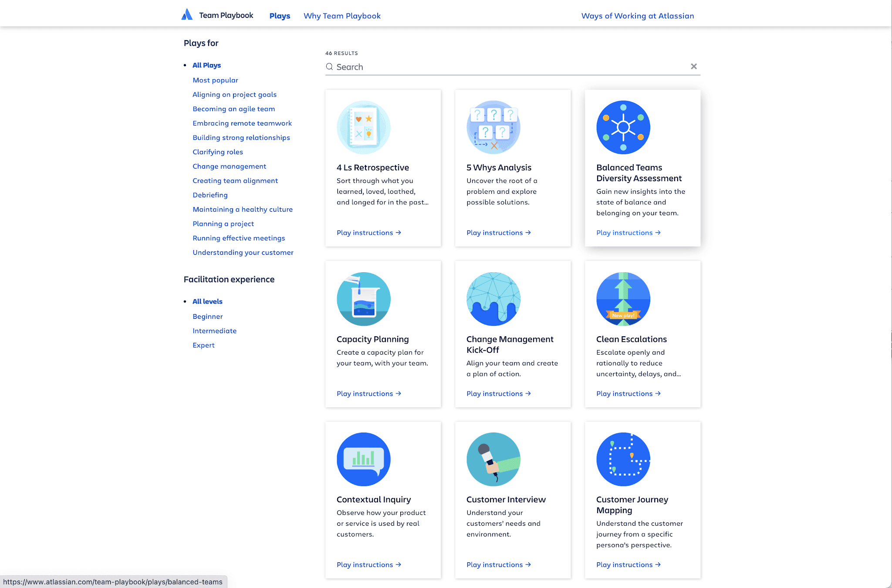
Task: Open the 4 Ls Retrospective illustration
Action: [x=363, y=127]
